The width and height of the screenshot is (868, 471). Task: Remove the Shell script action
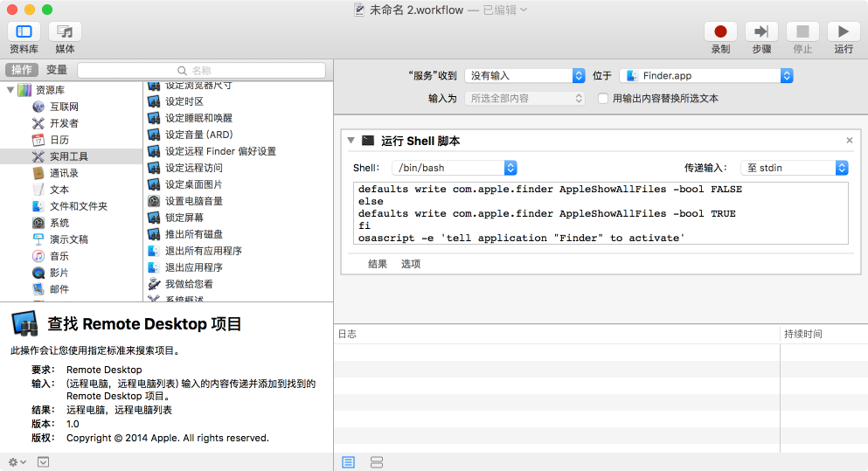click(x=849, y=140)
